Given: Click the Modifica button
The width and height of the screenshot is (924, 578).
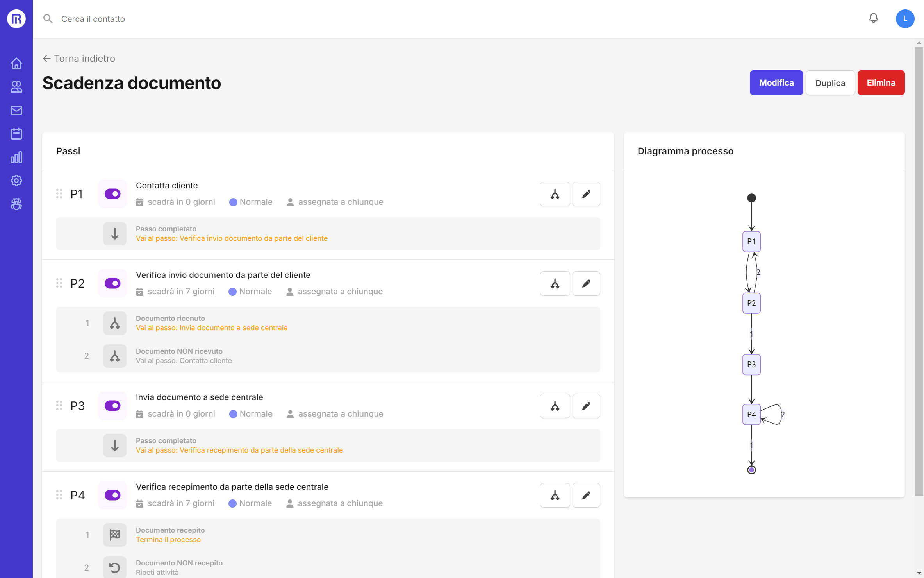Looking at the screenshot, I should [776, 82].
